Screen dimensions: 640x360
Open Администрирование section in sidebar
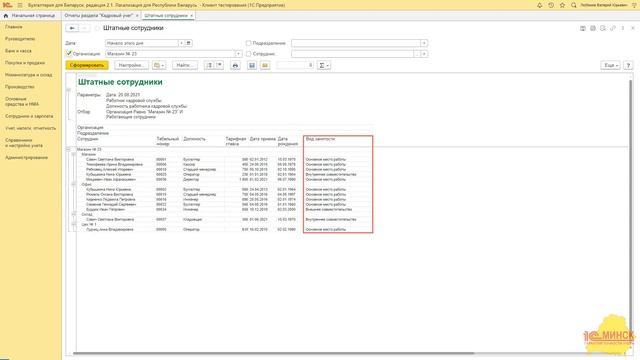coord(27,158)
